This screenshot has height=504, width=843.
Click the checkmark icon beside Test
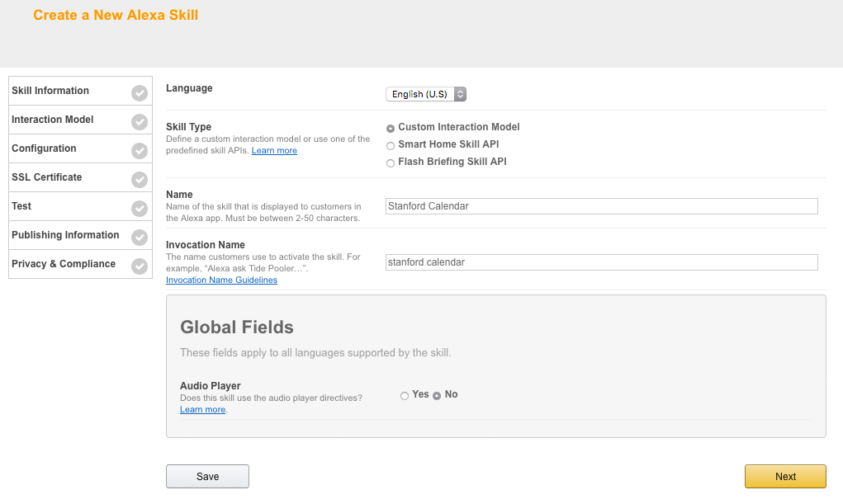click(140, 209)
